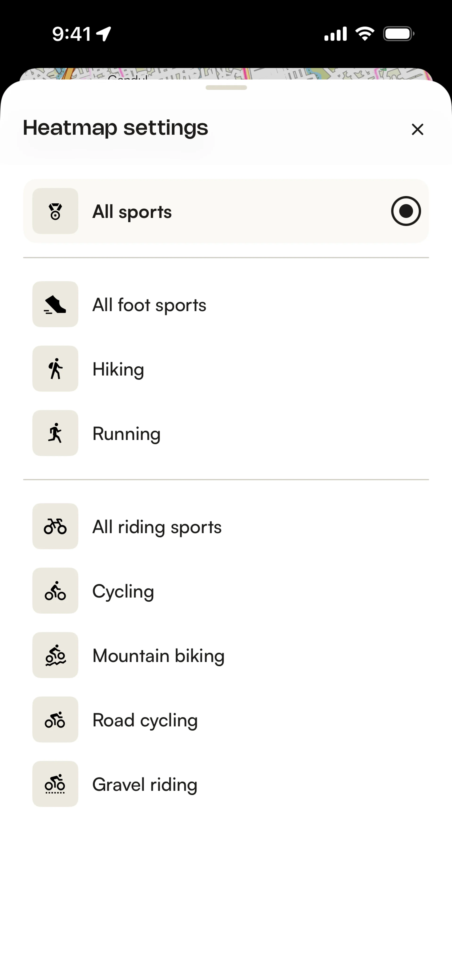
Task: Tap the All sports medal icon
Action: tap(55, 211)
